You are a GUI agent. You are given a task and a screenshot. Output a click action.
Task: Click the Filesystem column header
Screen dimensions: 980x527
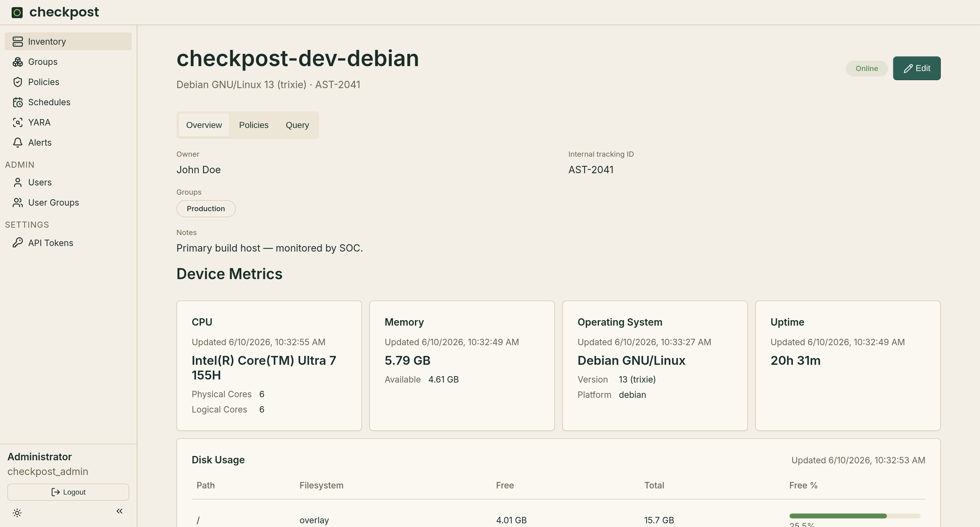click(322, 485)
